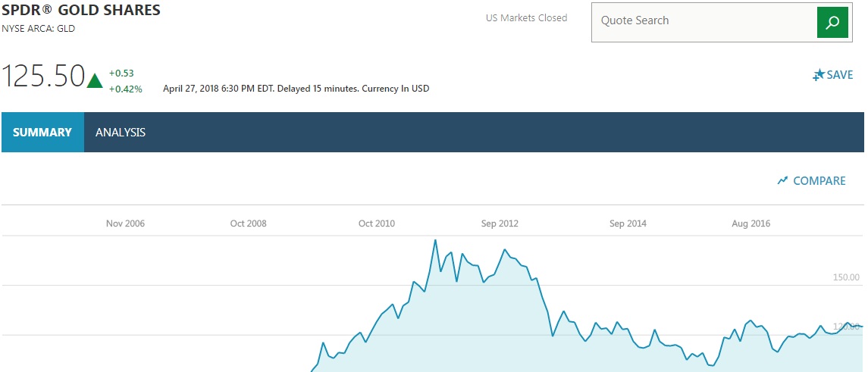Click the highest peak of the chart line
The width and height of the screenshot is (868, 372).
(435, 240)
